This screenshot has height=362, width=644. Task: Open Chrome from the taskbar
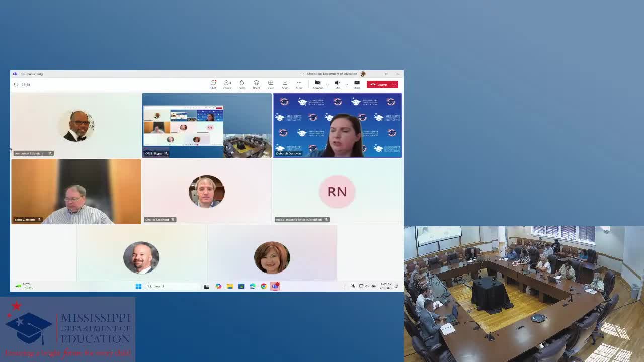263,286
